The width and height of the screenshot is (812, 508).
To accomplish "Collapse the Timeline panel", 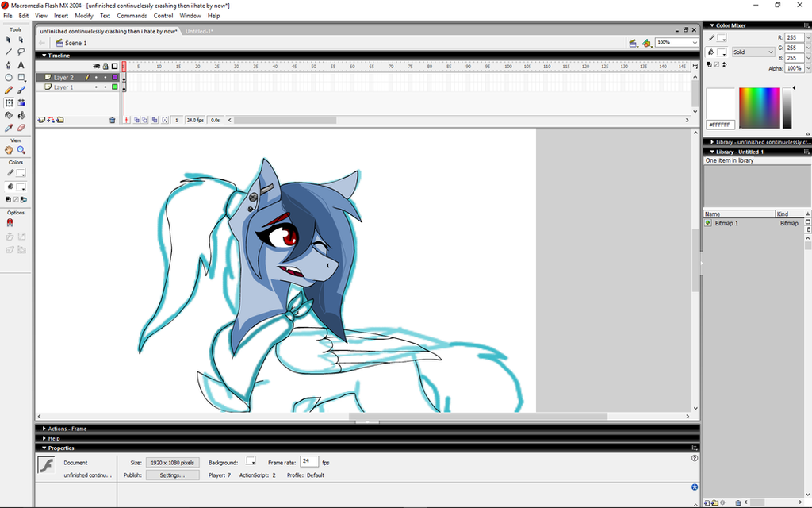I will pyautogui.click(x=44, y=56).
